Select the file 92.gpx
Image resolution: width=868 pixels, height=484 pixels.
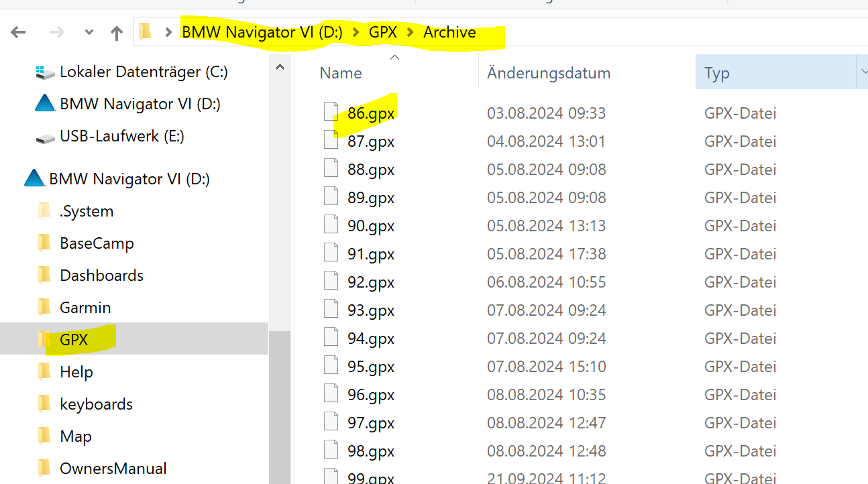point(370,282)
